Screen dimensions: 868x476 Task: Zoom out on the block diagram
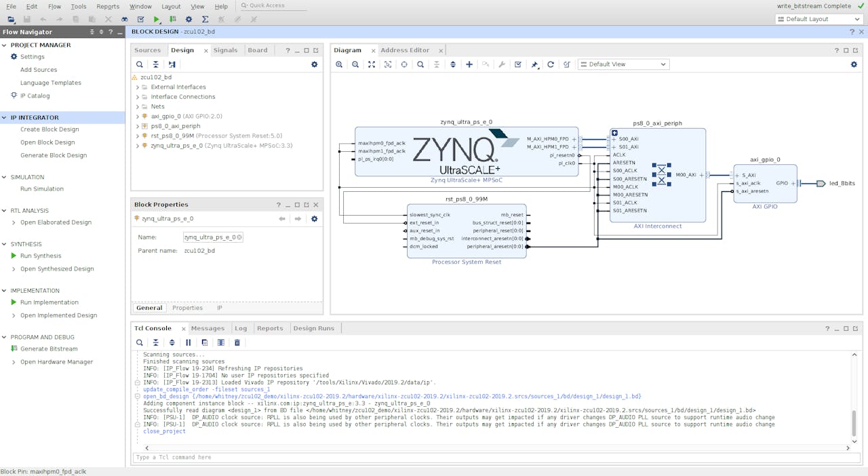pyautogui.click(x=355, y=64)
